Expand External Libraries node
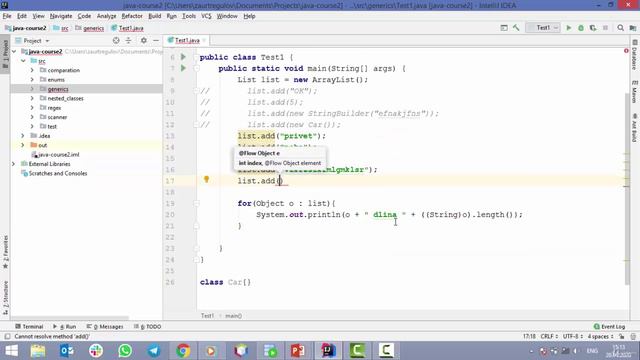The image size is (640, 360). [14, 164]
